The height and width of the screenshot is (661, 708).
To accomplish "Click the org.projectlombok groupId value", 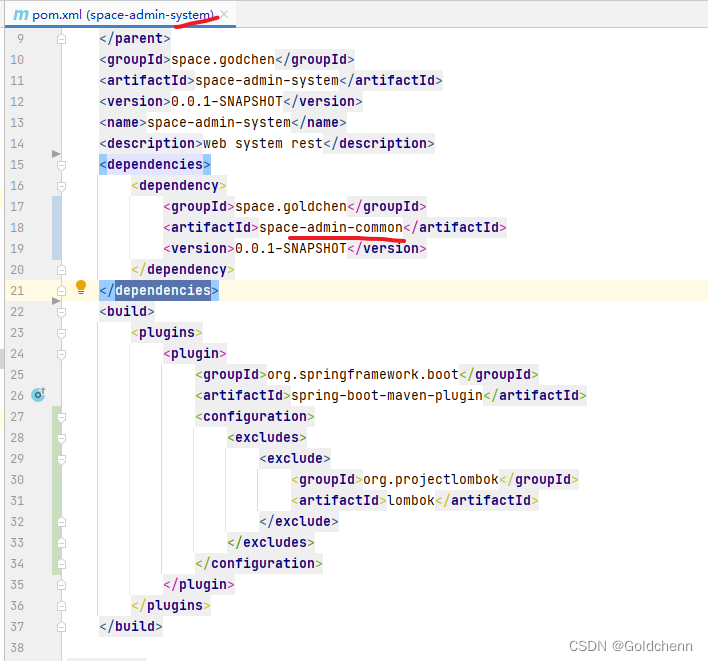I will pos(431,479).
